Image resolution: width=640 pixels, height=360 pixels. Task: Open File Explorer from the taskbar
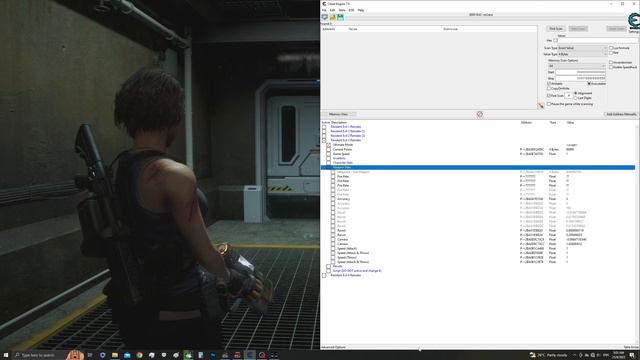point(115,355)
